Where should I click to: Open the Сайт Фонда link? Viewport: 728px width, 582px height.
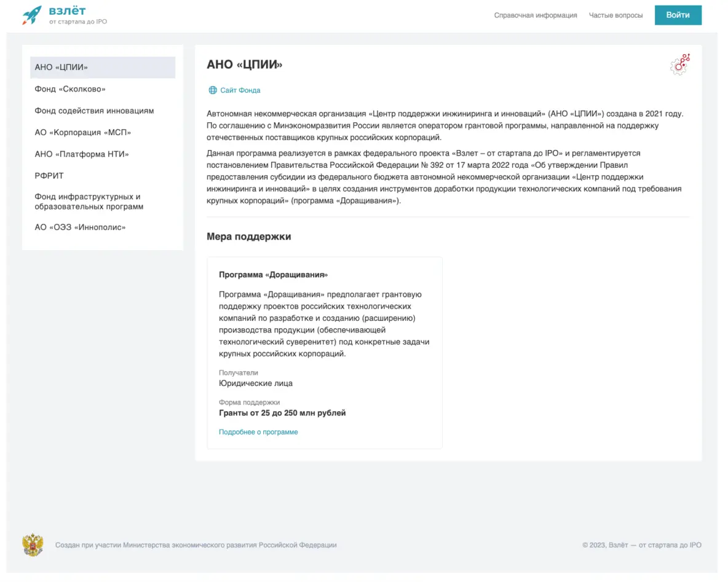pyautogui.click(x=240, y=90)
